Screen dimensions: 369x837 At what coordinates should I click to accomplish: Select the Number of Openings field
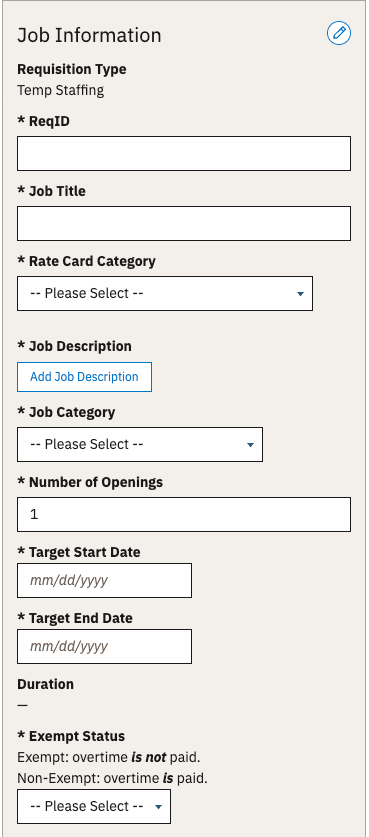[x=184, y=515]
